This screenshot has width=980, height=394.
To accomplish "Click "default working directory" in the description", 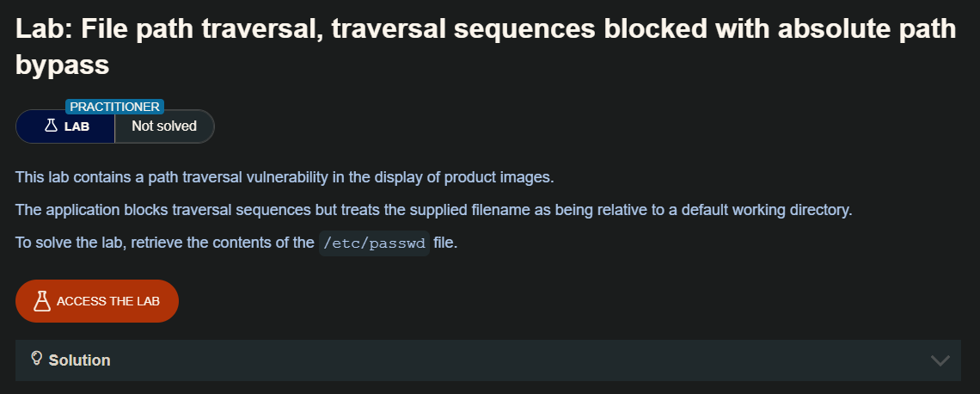I will (768, 210).
